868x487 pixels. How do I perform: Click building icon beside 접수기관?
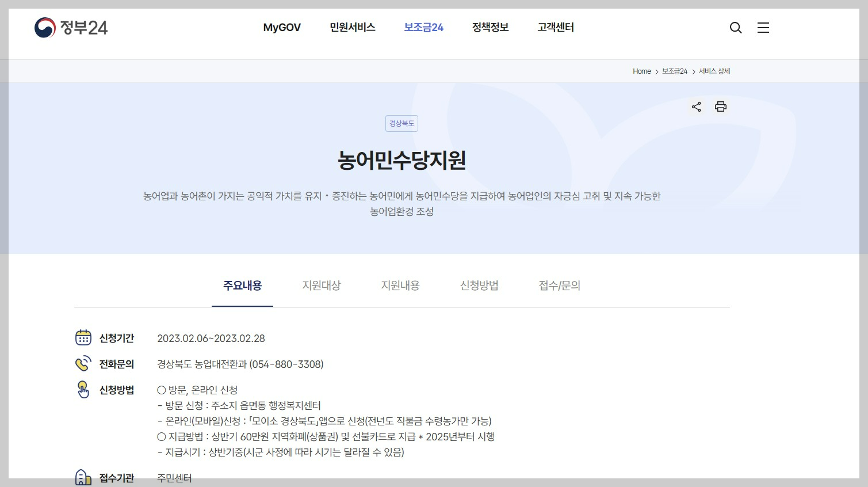click(83, 478)
